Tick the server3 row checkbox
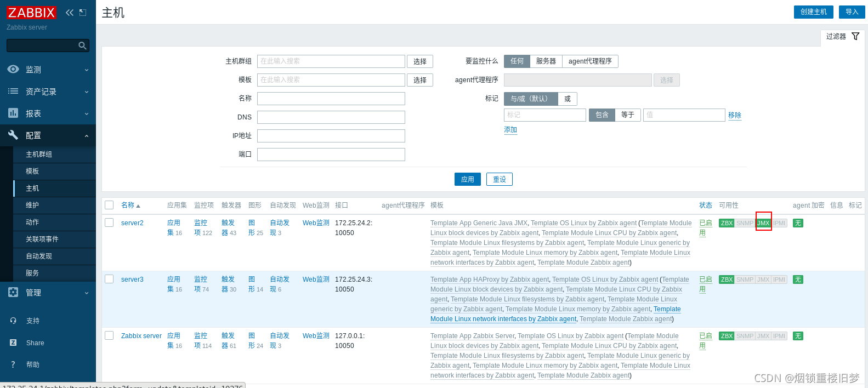Image resolution: width=868 pixels, height=388 pixels. (x=109, y=279)
